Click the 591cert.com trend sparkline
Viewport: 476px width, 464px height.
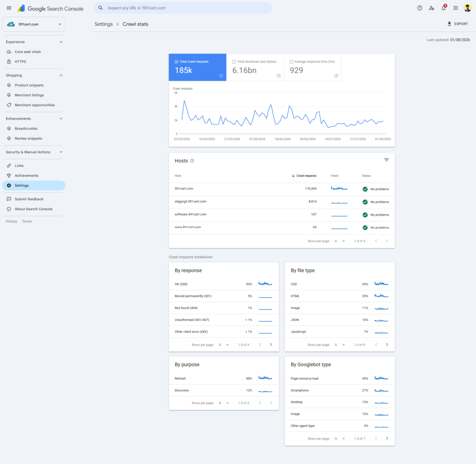pyautogui.click(x=339, y=189)
